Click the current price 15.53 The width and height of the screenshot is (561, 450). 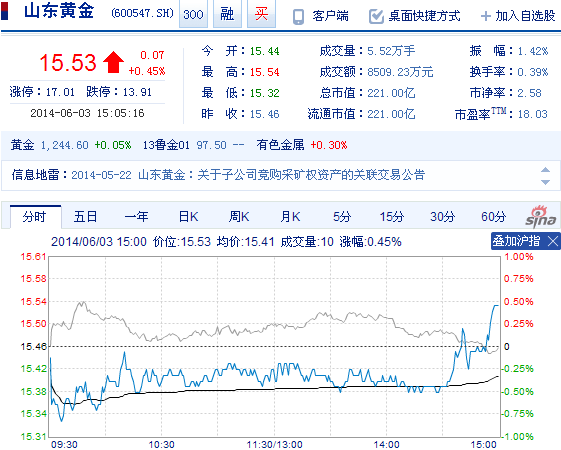pyautogui.click(x=68, y=63)
